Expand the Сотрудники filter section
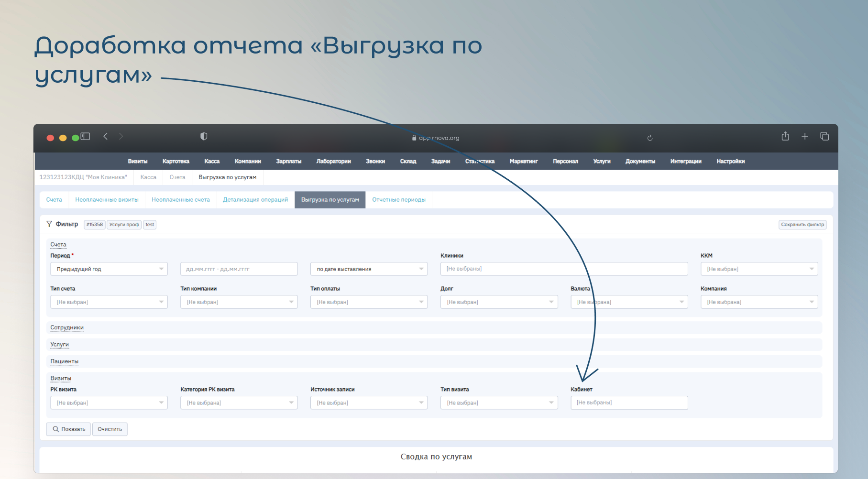This screenshot has width=868, height=479. (67, 327)
